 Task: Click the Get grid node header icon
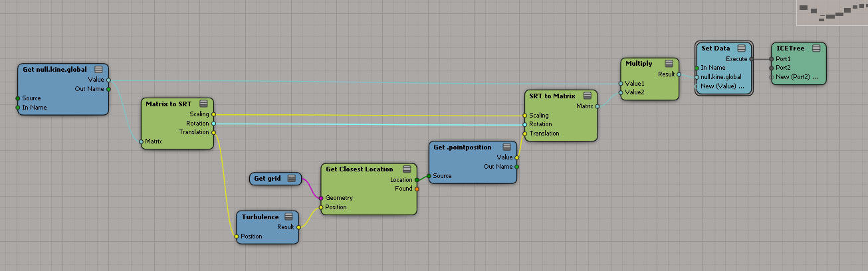pos(290,178)
